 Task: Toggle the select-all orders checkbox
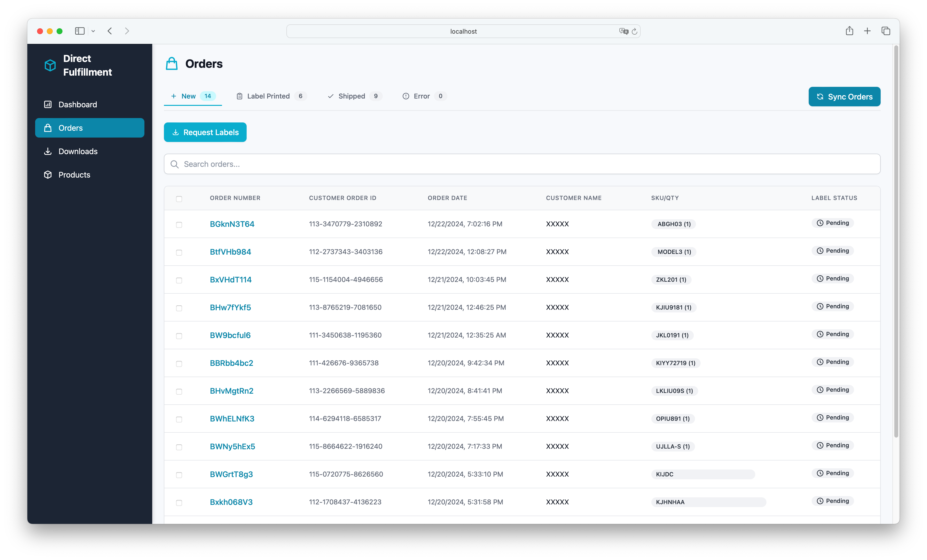(x=179, y=199)
